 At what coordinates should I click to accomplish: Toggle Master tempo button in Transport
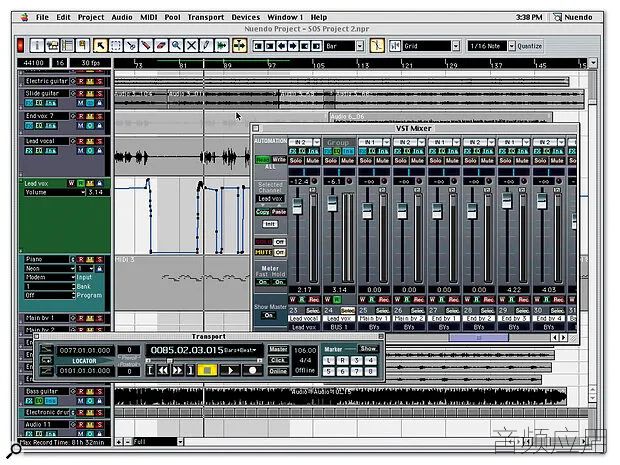278,349
